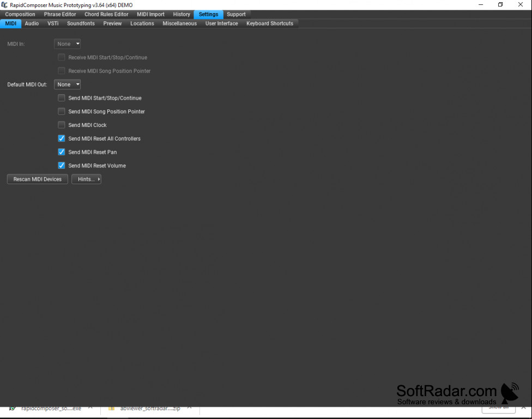Viewport: 532px width, 419px height.
Task: Toggle Receive MIDI Song Position Pointer checkbox
Action: pos(62,71)
